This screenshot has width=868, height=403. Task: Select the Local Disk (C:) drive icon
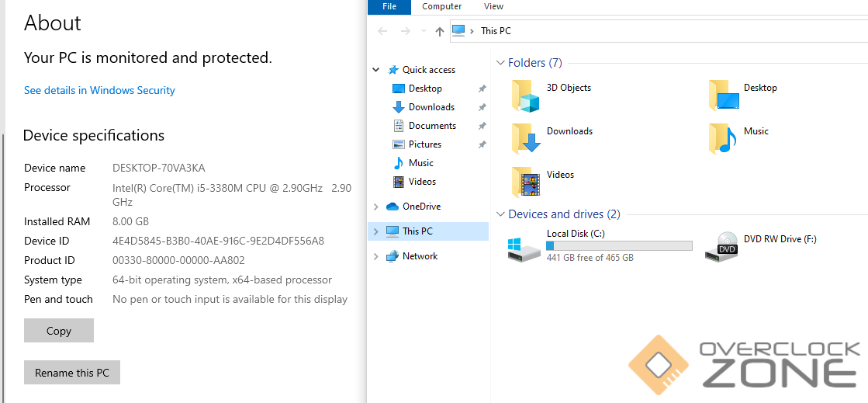pos(524,246)
